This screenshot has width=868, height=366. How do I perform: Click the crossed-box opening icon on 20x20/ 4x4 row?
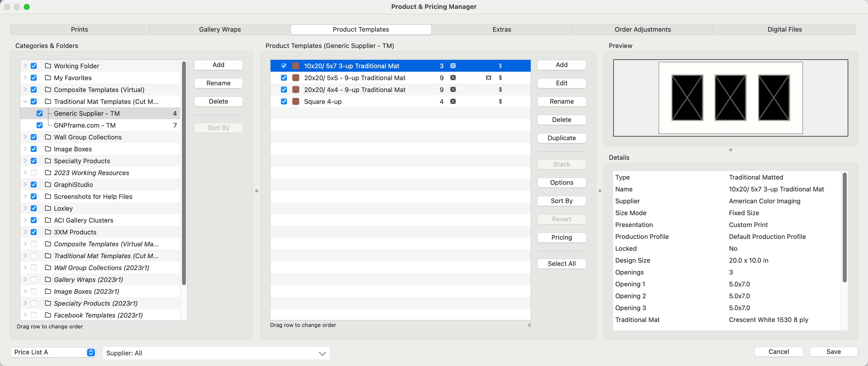click(453, 90)
